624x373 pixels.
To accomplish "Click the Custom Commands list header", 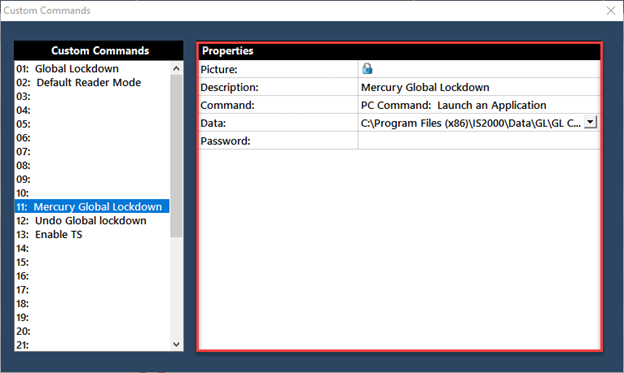I will [x=99, y=51].
